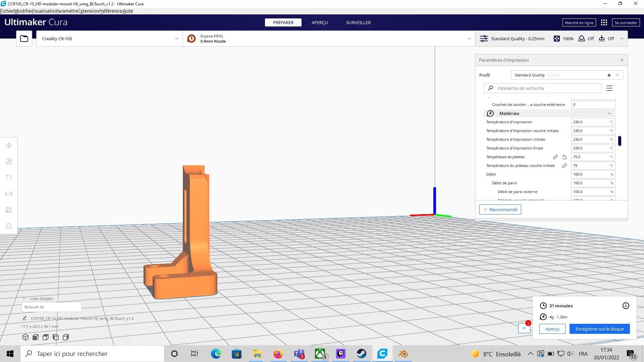This screenshot has width=644, height=362.
Task: Open file folder icon in toolbar
Action: pos(24,39)
